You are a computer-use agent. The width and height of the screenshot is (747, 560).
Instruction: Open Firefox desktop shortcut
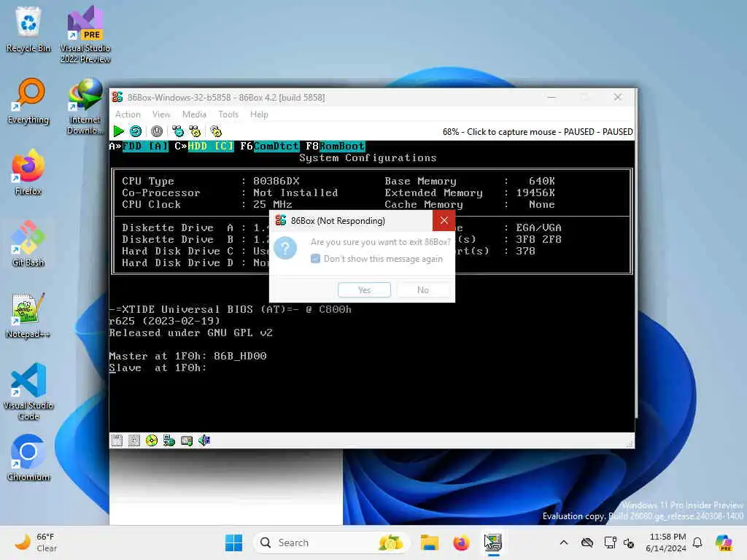(28, 172)
